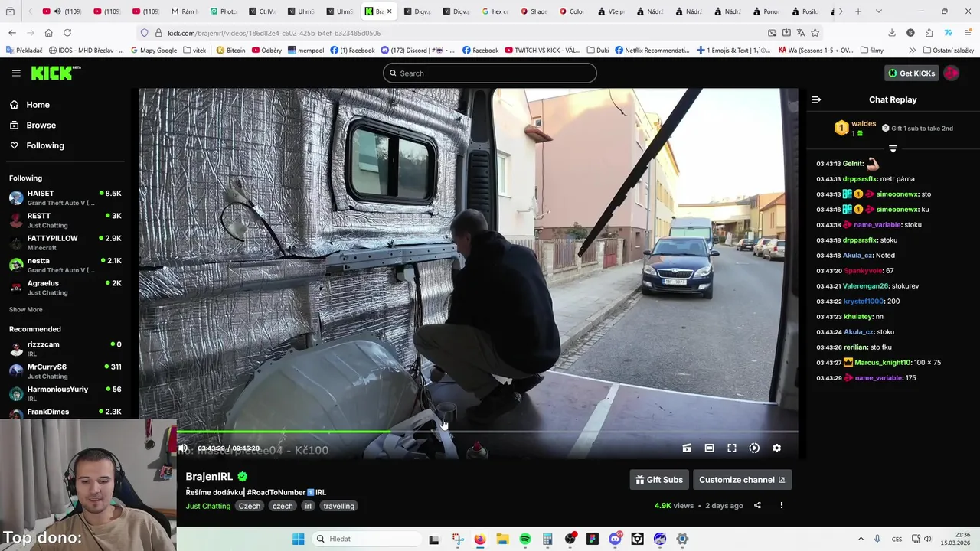
Task: Focus the Kick search field
Action: [490, 73]
